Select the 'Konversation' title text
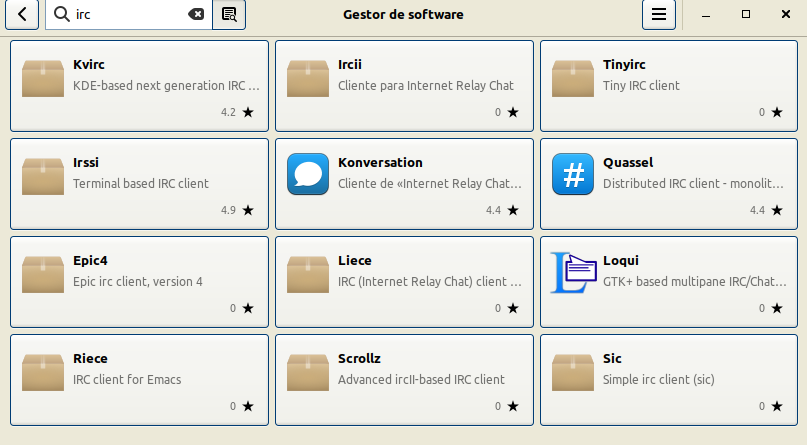This screenshot has width=807, height=445. [380, 163]
